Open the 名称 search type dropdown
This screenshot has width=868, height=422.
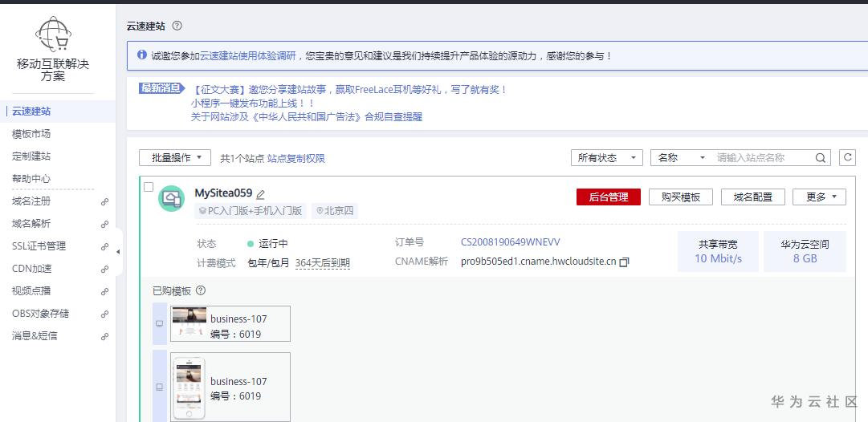682,157
